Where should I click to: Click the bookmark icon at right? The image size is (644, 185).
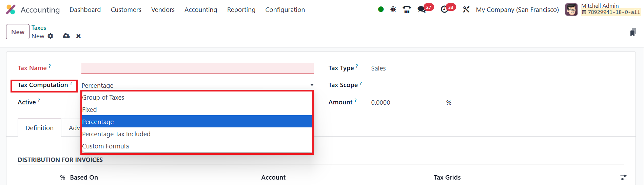click(633, 33)
